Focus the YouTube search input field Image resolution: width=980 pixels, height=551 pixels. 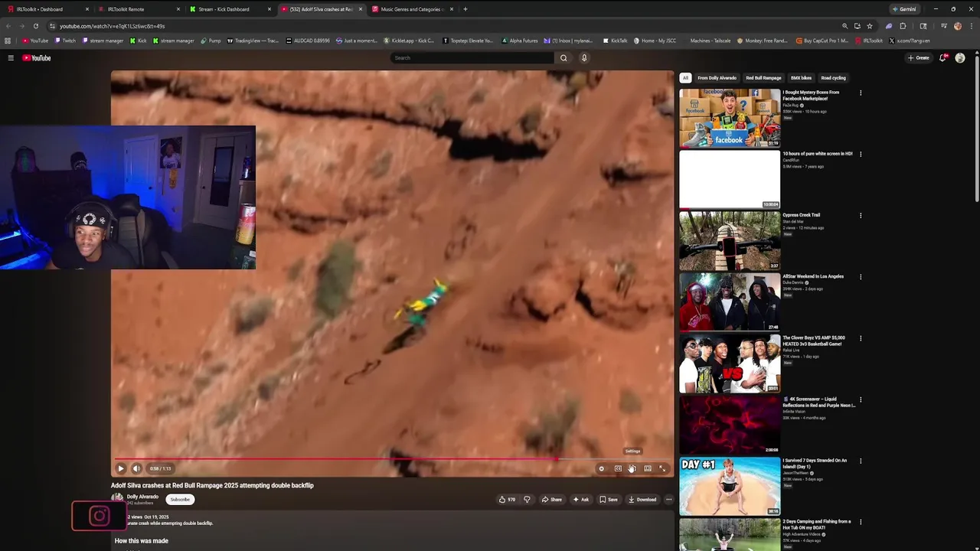[x=471, y=58]
